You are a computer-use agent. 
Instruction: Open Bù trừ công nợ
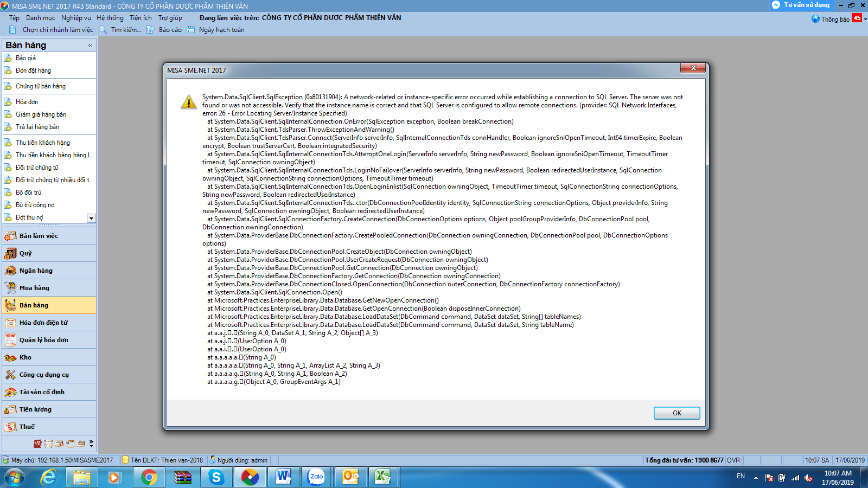tap(35, 205)
